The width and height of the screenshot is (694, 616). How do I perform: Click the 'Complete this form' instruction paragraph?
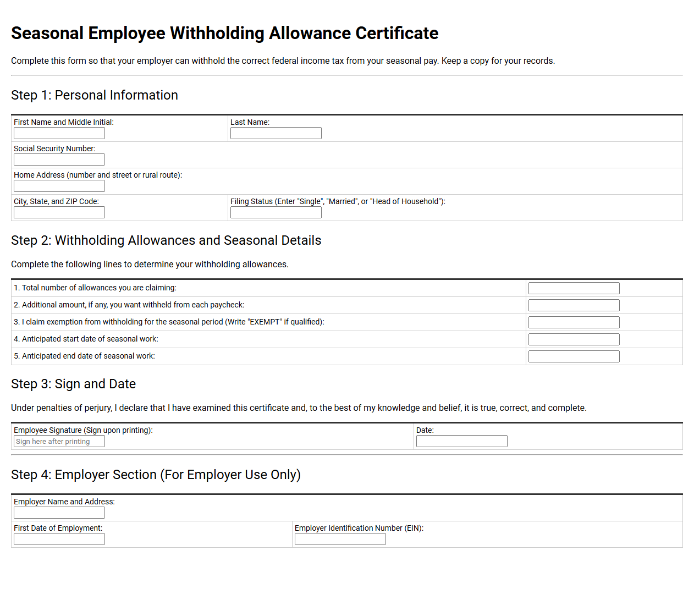click(283, 61)
